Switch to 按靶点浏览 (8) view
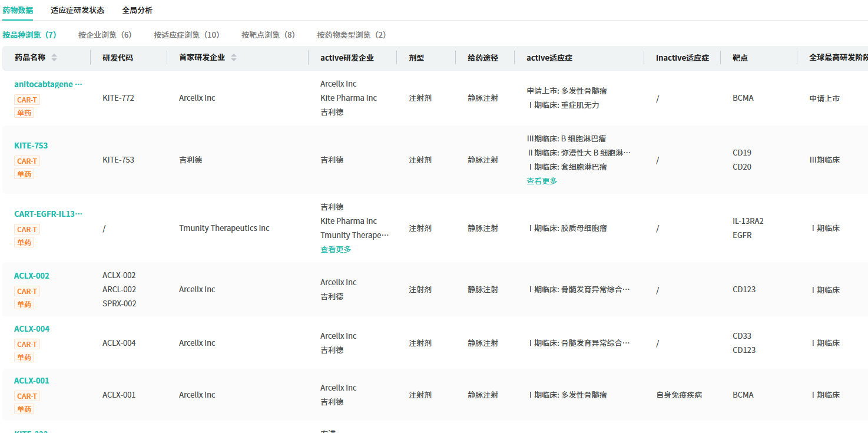This screenshot has height=433, width=868. (x=268, y=35)
